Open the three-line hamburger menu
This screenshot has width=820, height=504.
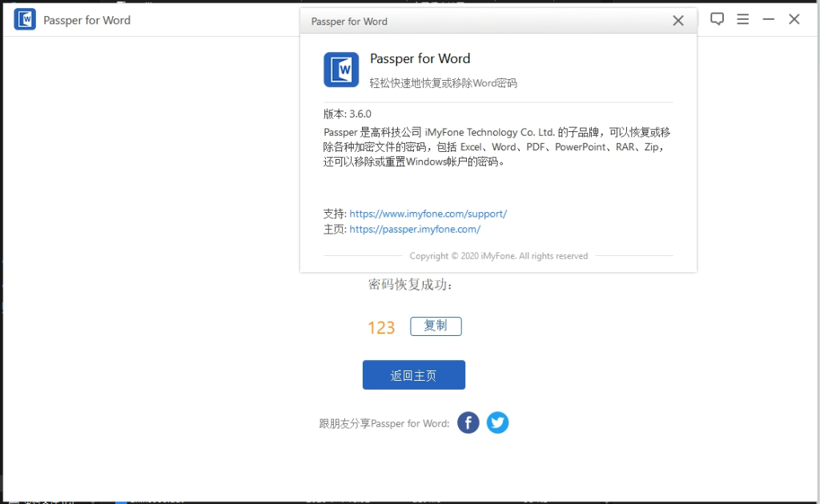point(742,19)
